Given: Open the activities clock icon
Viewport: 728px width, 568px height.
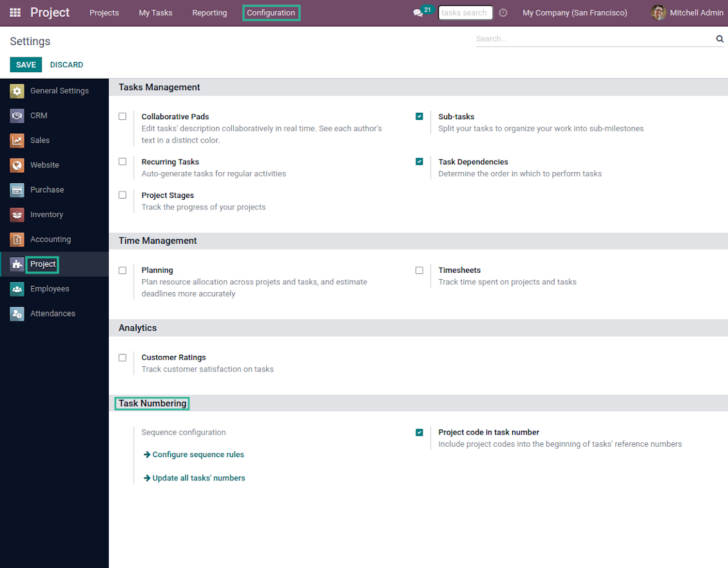Looking at the screenshot, I should tap(503, 13).
